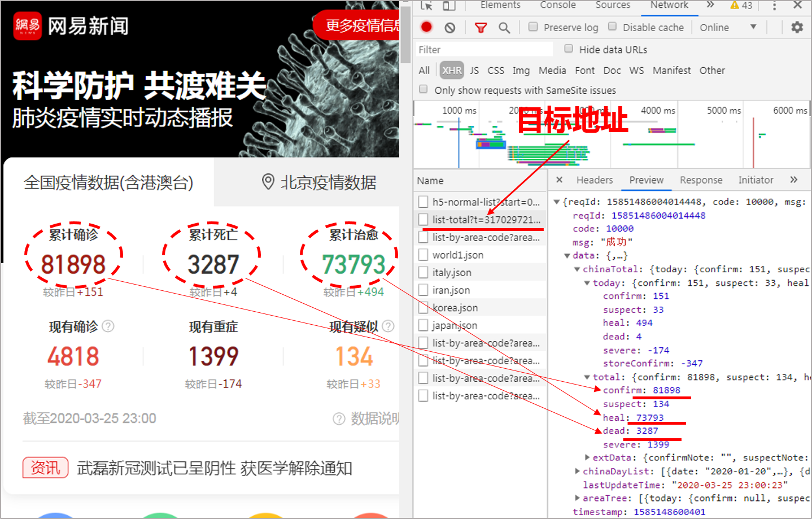Switch to the Sources panel
The height and width of the screenshot is (519, 812).
pyautogui.click(x=613, y=5)
